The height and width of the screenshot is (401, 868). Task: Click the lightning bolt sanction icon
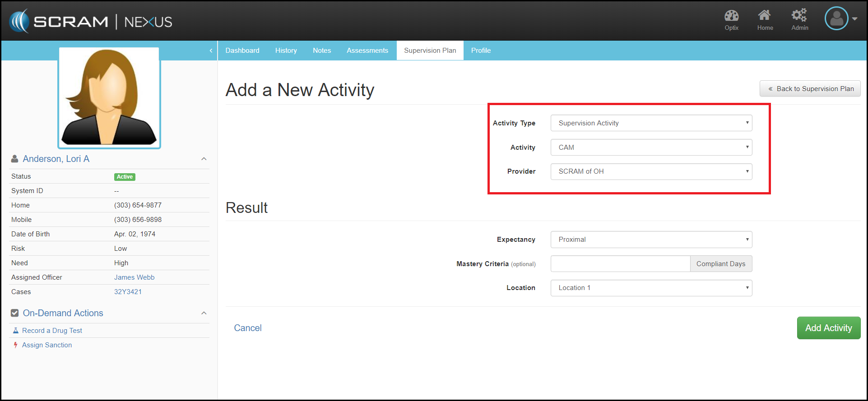tap(16, 345)
